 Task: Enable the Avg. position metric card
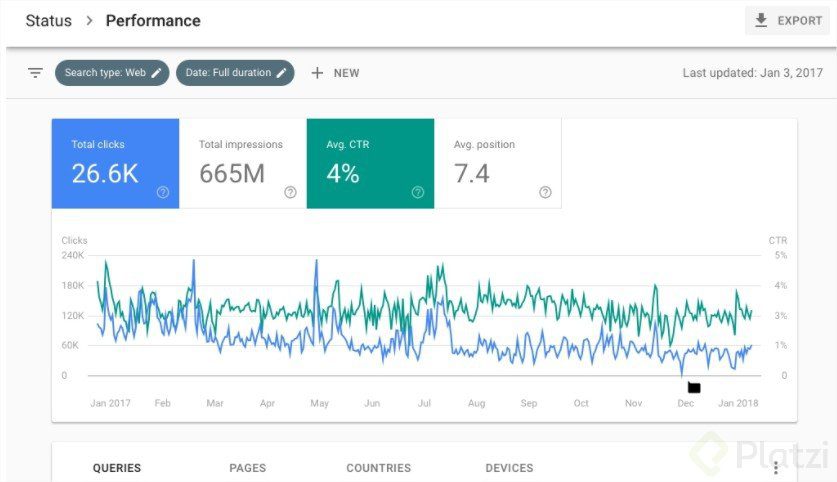[497, 163]
